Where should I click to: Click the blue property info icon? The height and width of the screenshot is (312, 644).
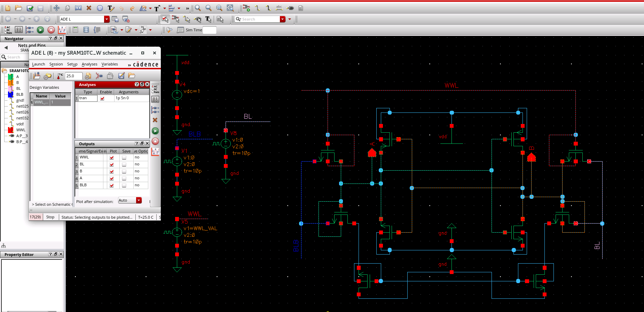[100, 8]
